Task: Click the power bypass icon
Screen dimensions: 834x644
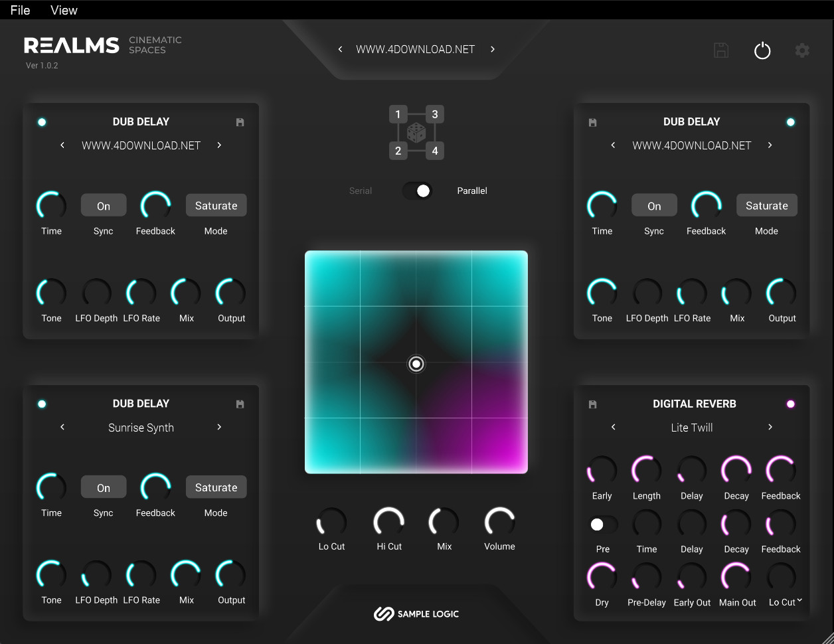Action: 762,50
